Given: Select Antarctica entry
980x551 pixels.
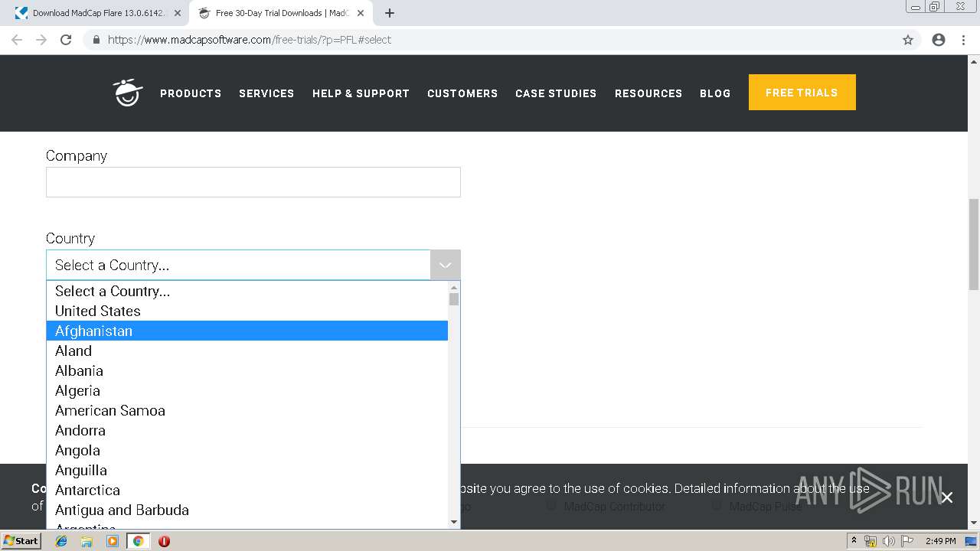Looking at the screenshot, I should coord(247,490).
